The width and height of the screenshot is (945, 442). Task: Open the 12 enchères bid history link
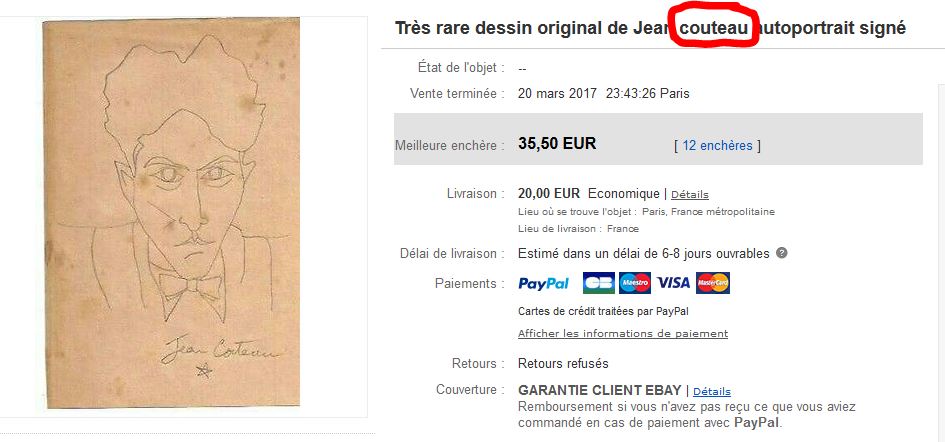point(717,145)
